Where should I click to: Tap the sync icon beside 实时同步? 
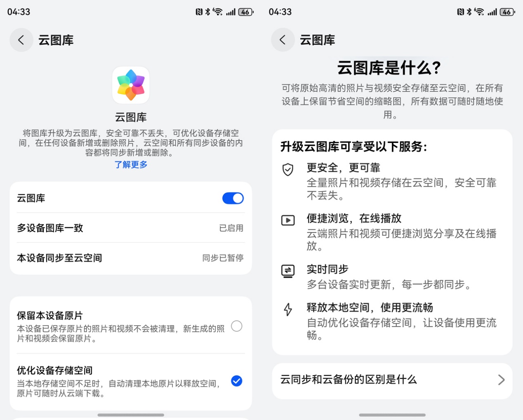(x=288, y=271)
